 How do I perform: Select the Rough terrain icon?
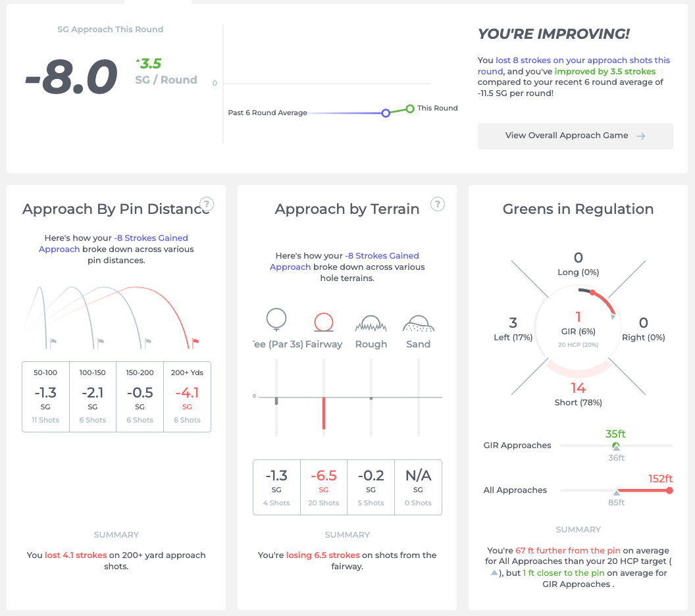point(371,324)
